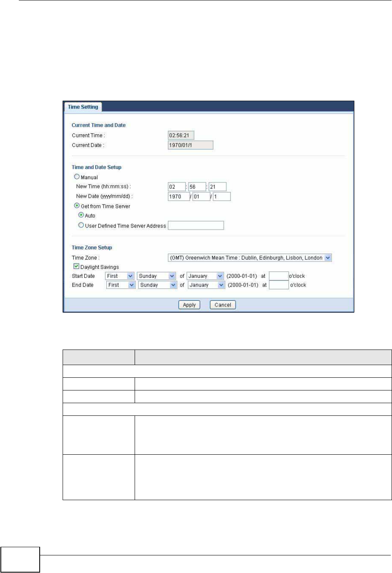
Task: Open Start Date day dropdown showing Sunday
Action: (x=156, y=276)
